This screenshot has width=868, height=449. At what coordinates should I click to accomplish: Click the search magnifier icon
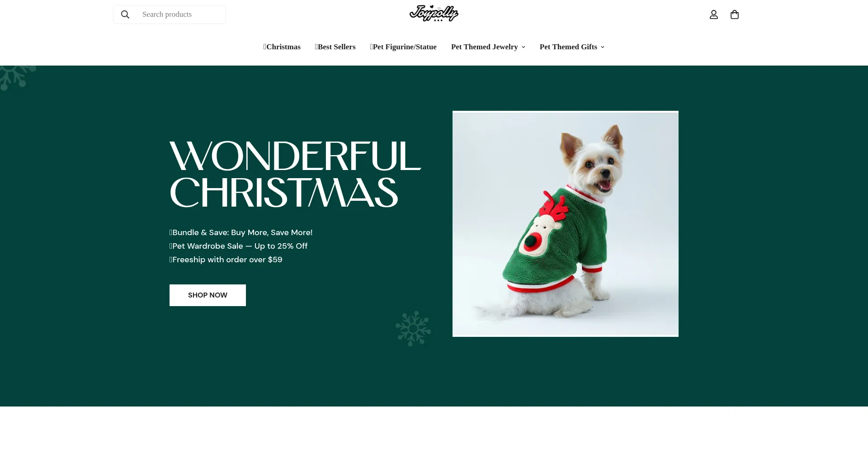(x=125, y=14)
